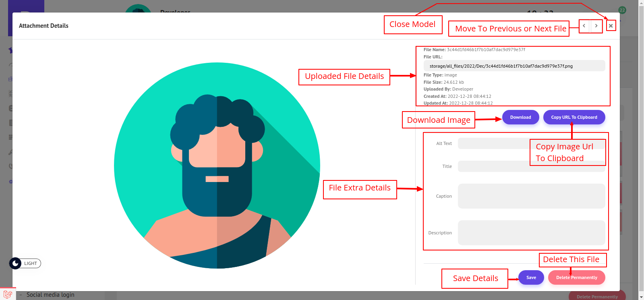Select the File URL text field

(x=514, y=66)
